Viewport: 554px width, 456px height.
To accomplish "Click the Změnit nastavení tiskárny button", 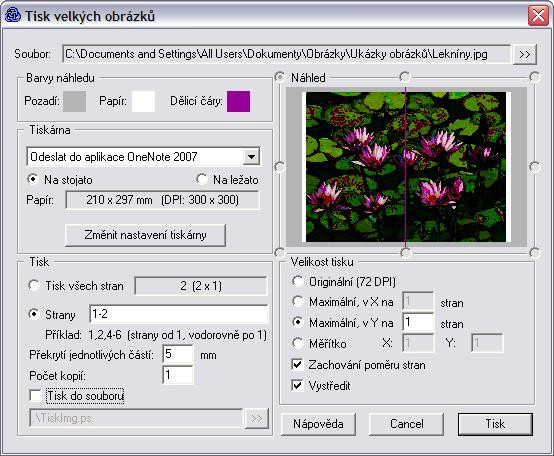I will [x=145, y=235].
